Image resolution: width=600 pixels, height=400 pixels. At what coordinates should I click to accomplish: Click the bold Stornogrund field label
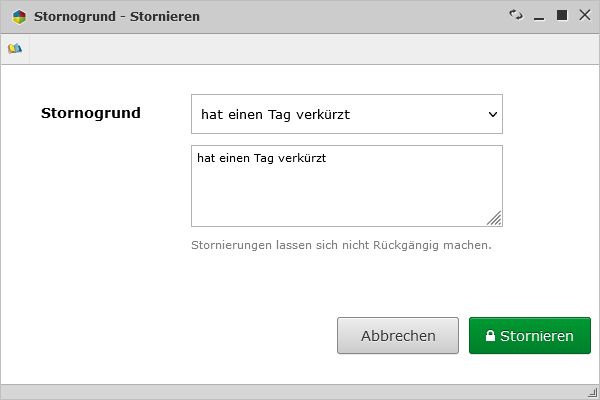(91, 113)
